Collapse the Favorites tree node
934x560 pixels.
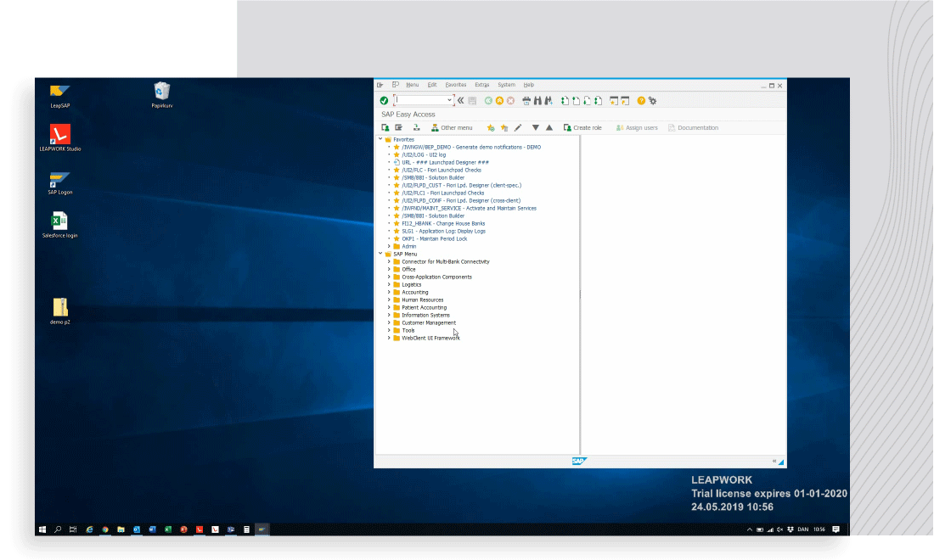pyautogui.click(x=380, y=139)
